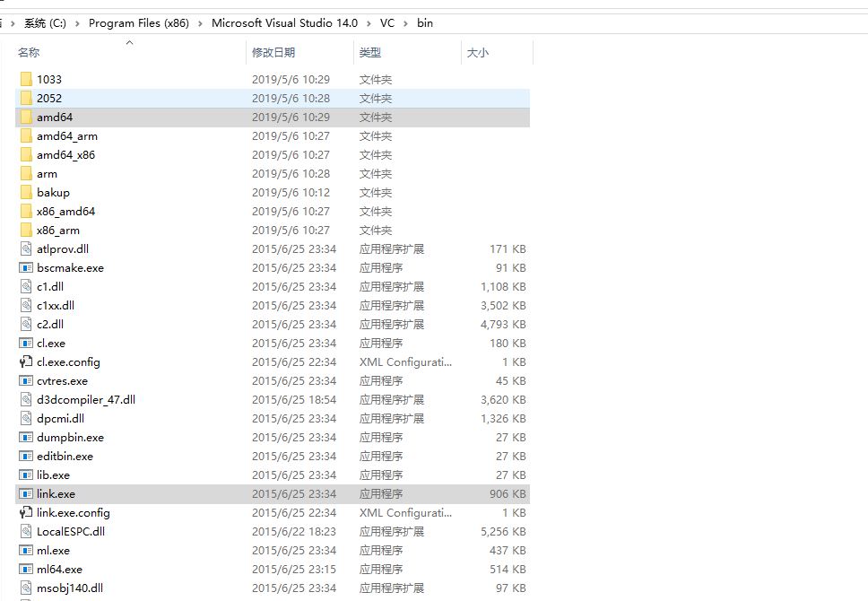Select the ml64.exe application icon

click(x=26, y=569)
